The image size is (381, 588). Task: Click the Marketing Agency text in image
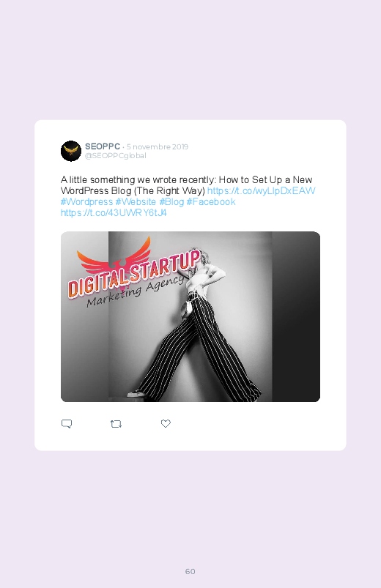[x=135, y=291]
